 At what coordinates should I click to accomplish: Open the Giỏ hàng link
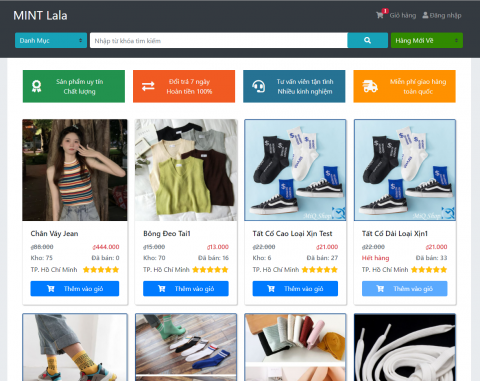click(x=403, y=15)
